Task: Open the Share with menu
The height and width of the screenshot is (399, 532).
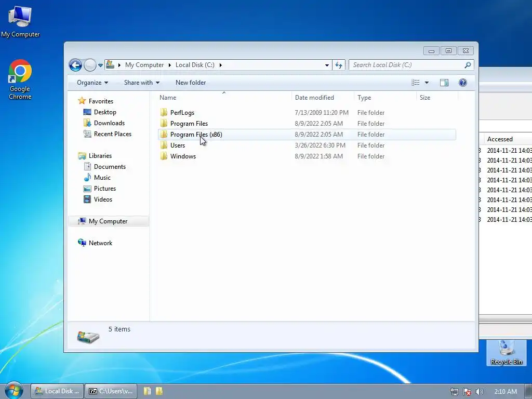Action: pos(141,83)
